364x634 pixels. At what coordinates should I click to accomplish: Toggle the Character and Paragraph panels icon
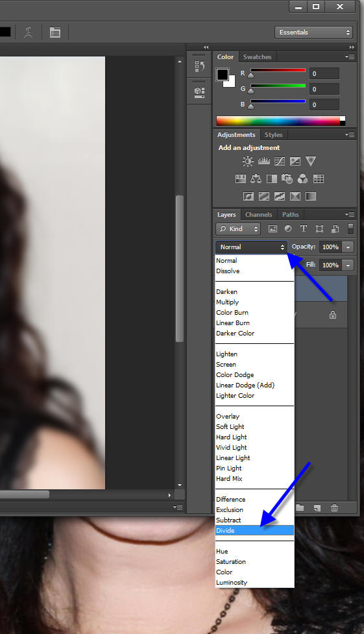click(55, 32)
